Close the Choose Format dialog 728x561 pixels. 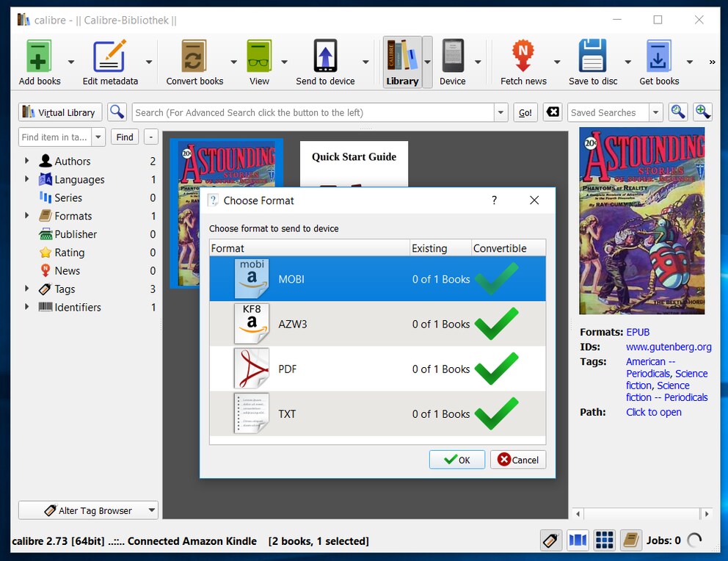point(534,200)
